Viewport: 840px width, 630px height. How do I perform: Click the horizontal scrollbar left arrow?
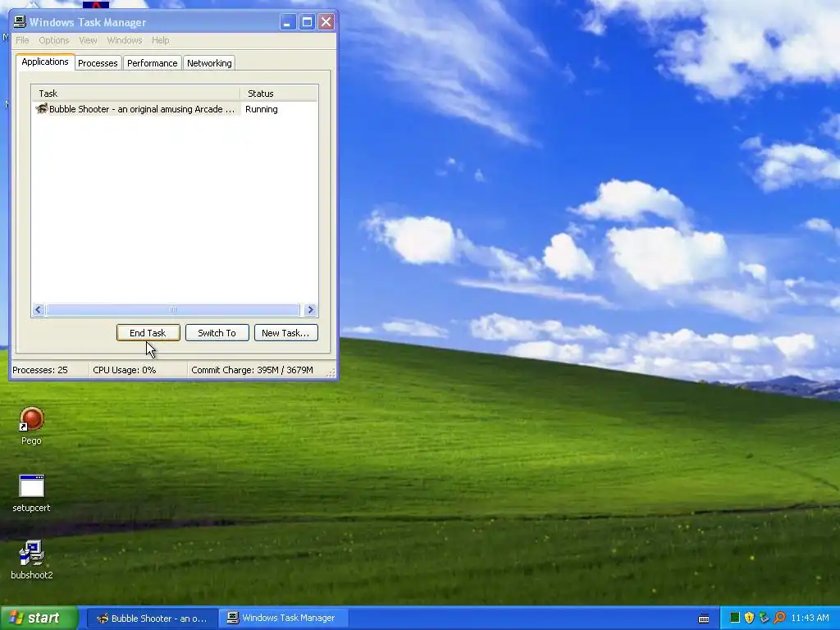click(38, 309)
